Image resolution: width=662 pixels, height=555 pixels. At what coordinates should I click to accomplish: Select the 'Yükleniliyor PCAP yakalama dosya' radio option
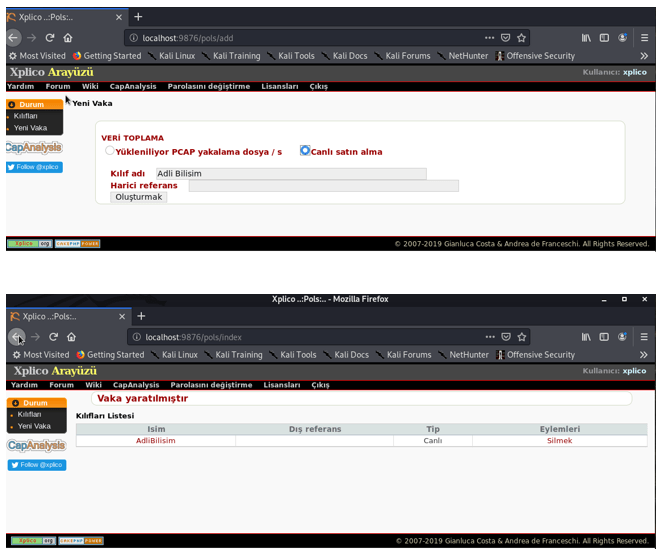pyautogui.click(x=110, y=151)
